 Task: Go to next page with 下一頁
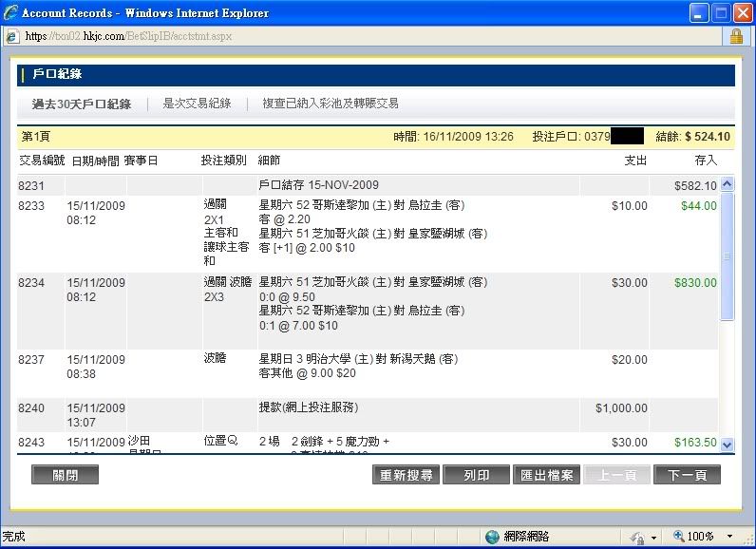687,475
